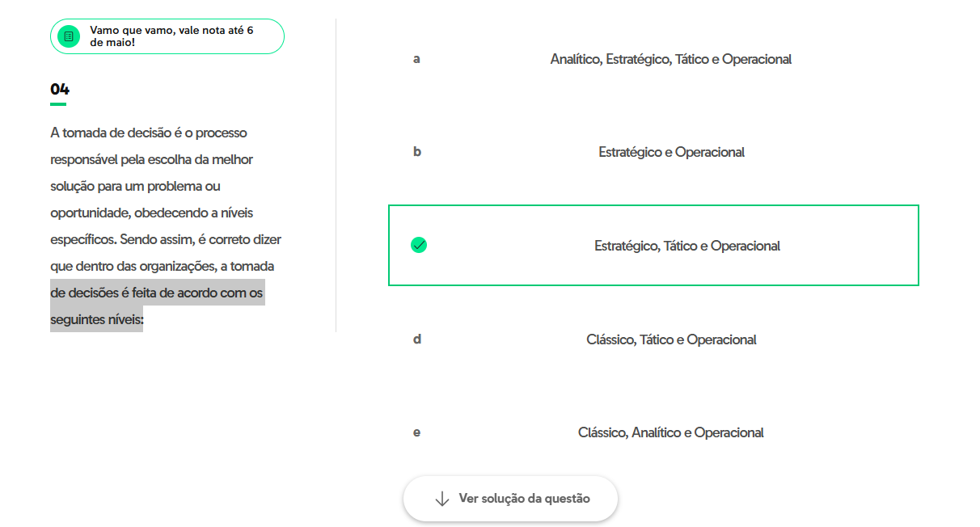Select option letter e
The width and height of the screenshot is (980, 527).
pyautogui.click(x=416, y=432)
